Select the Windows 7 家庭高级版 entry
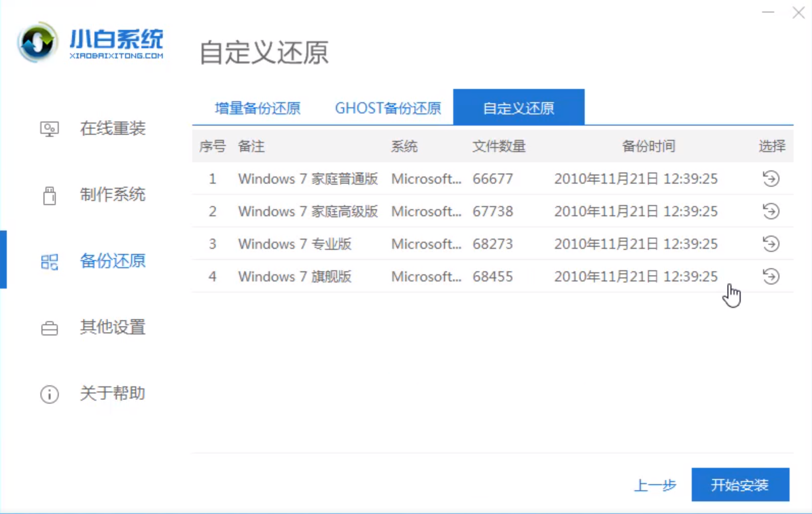 [x=308, y=211]
